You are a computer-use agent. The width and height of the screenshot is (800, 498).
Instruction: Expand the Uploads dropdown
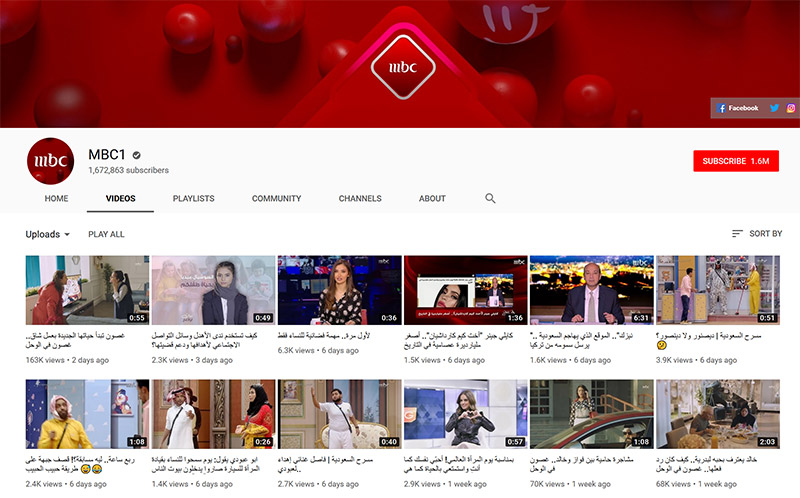47,234
